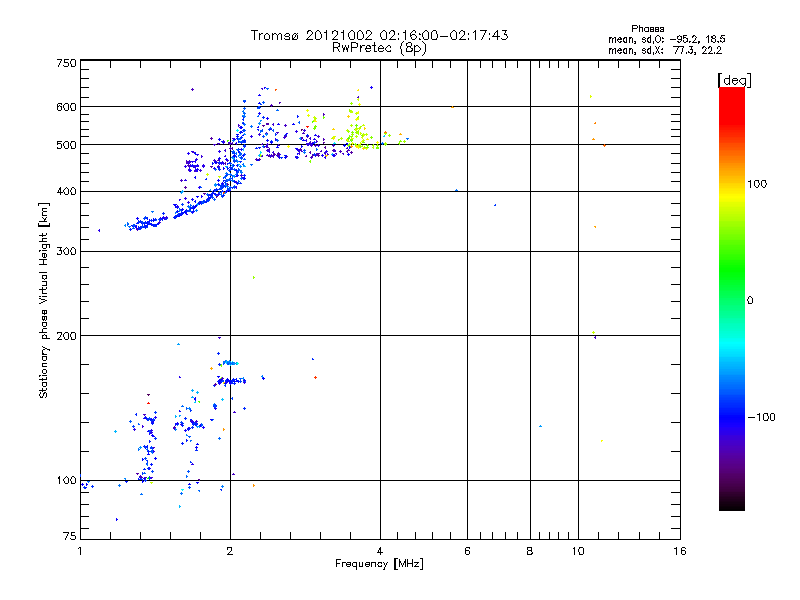800x600 pixels.
Task: Click the '500' tick on the height axis
Action: (66, 145)
